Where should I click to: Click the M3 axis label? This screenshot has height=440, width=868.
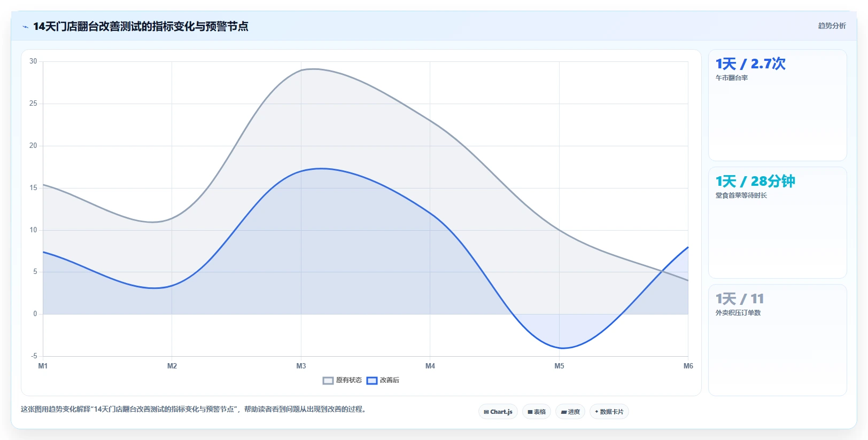tap(301, 366)
